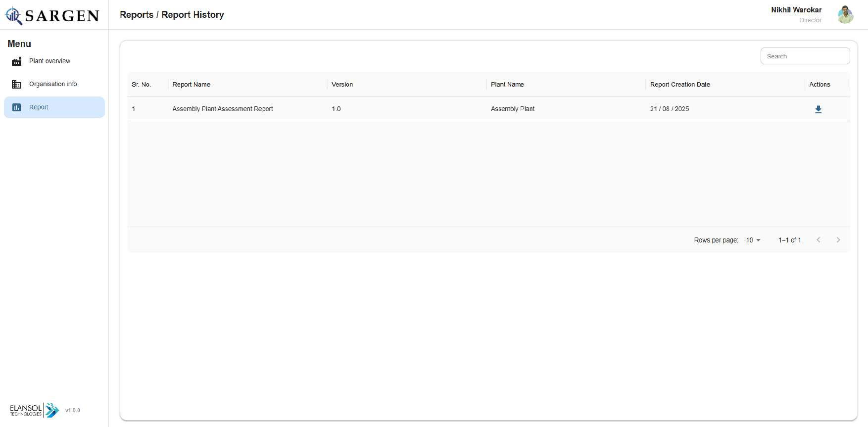Go to previous page of results

tap(818, 240)
